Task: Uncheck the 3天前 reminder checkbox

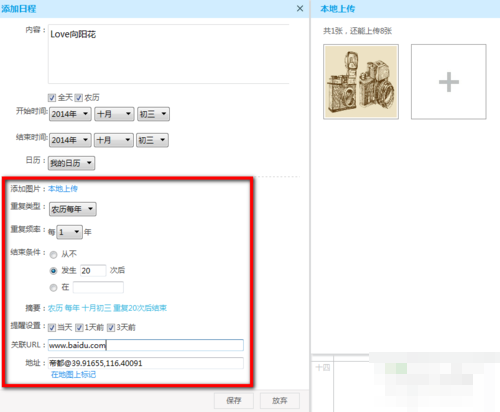Action: [x=111, y=328]
